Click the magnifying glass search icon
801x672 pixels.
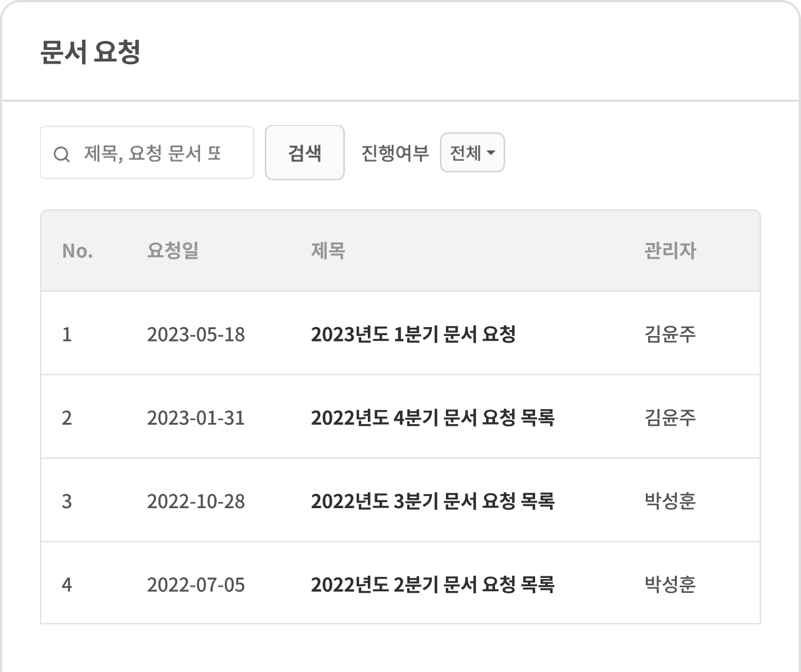coord(62,152)
